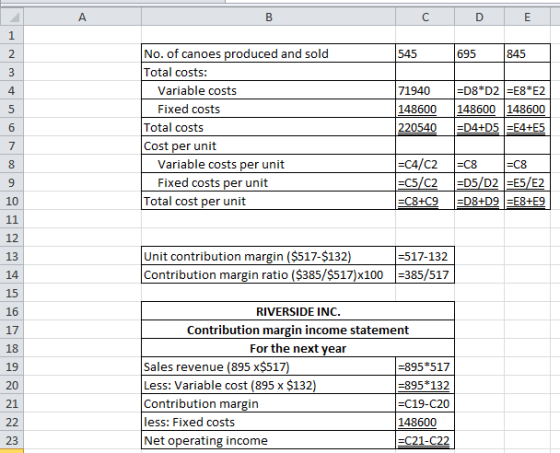Select formula cell =D4+D5

tap(479, 127)
